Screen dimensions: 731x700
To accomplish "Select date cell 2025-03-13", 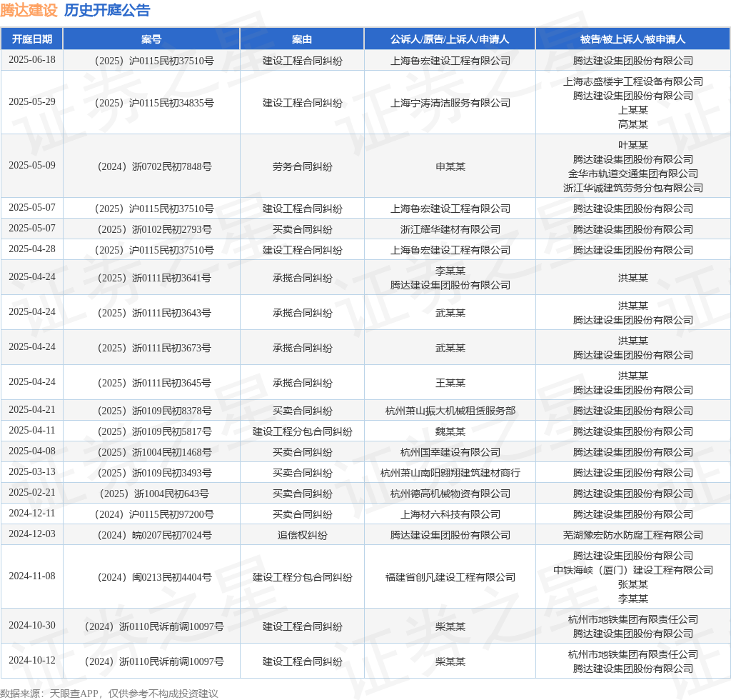I will (31, 472).
